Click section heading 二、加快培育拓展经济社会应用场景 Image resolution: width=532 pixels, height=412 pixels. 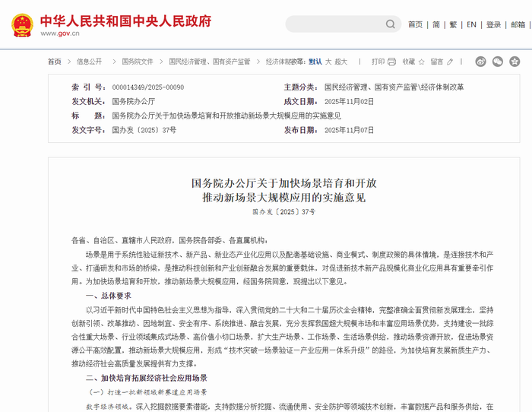[x=147, y=378]
